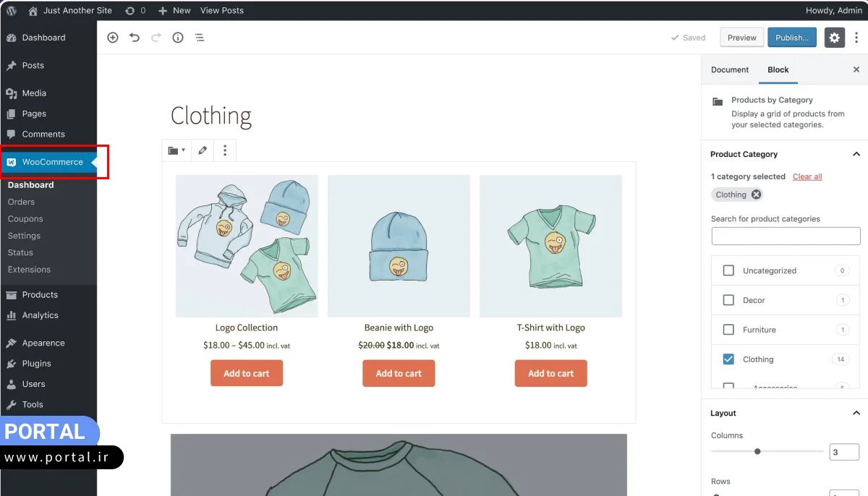
Task: Click the Publish button
Action: pos(792,38)
